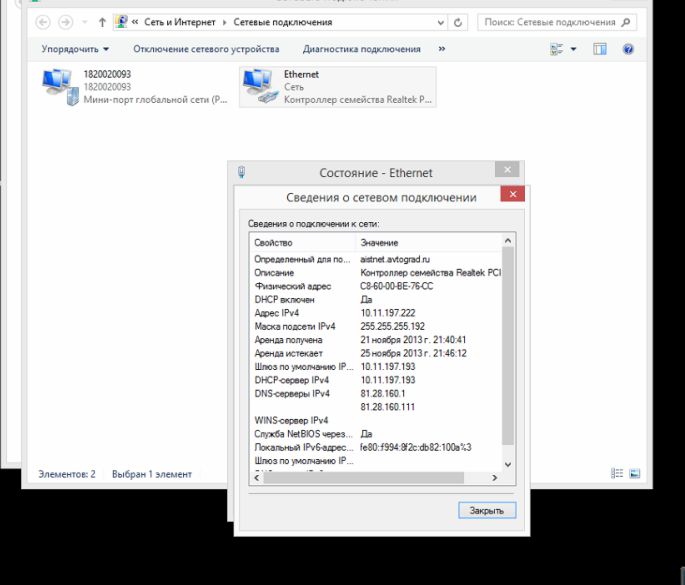Viewport: 685px width, 585px height.
Task: Go up one folder level
Action: pyautogui.click(x=102, y=22)
